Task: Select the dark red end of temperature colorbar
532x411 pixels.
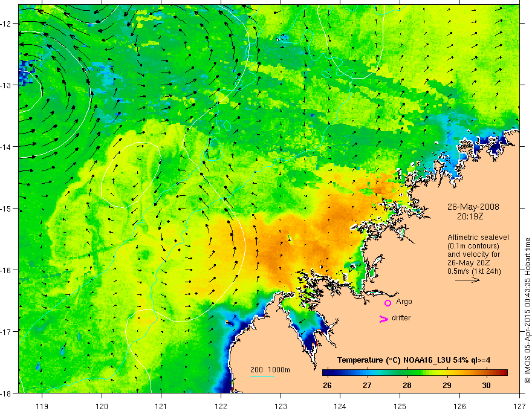Action: [504, 373]
